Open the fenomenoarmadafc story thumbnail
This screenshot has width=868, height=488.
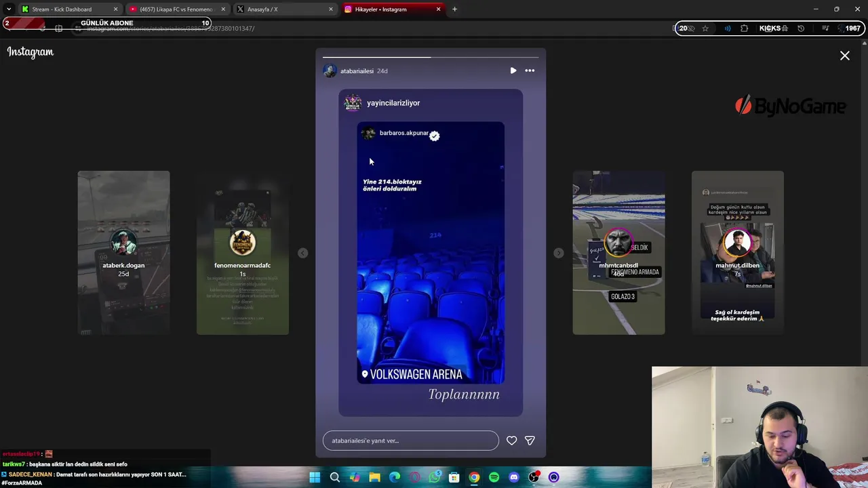(243, 253)
